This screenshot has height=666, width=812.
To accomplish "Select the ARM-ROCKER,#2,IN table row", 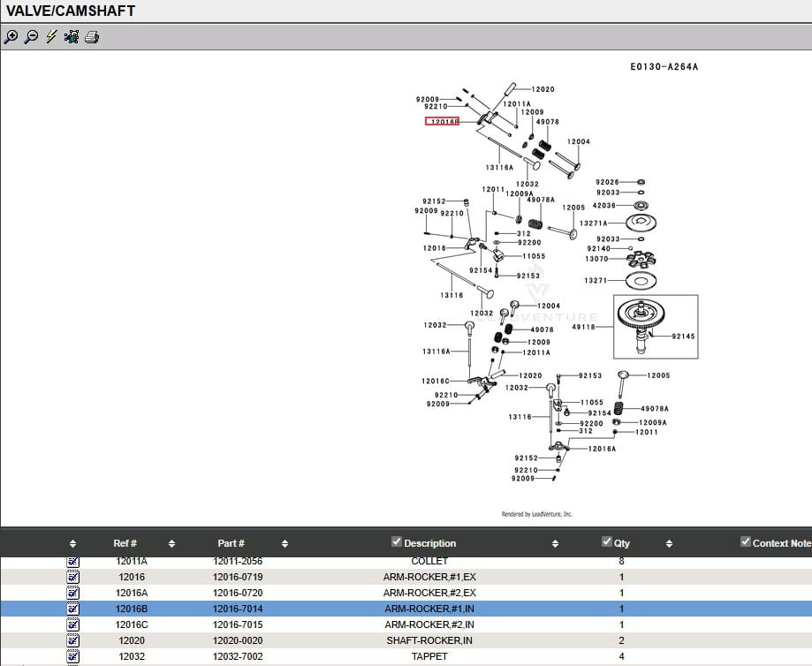I will (429, 624).
